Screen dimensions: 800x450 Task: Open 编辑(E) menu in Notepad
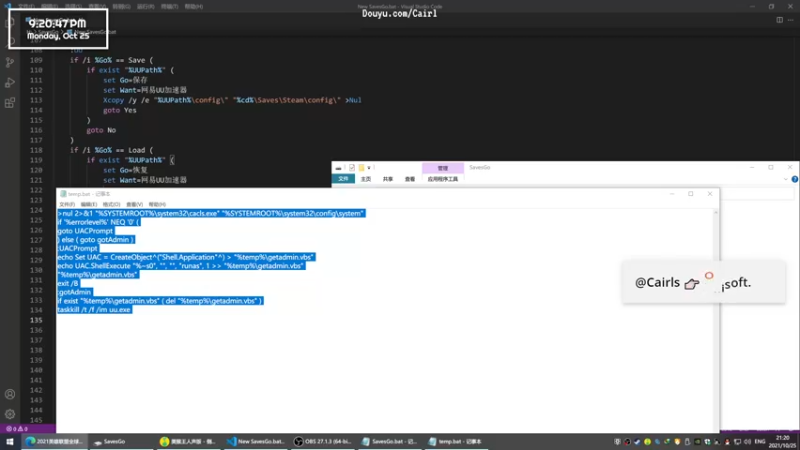click(89, 204)
